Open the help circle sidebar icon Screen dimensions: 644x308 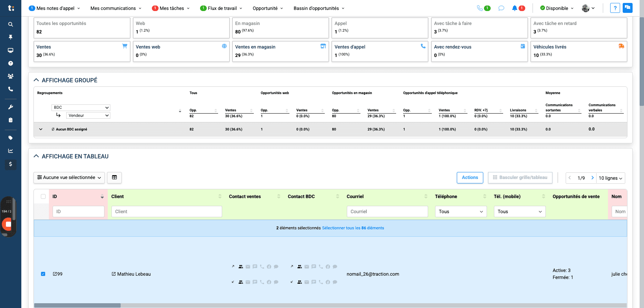[x=11, y=63]
